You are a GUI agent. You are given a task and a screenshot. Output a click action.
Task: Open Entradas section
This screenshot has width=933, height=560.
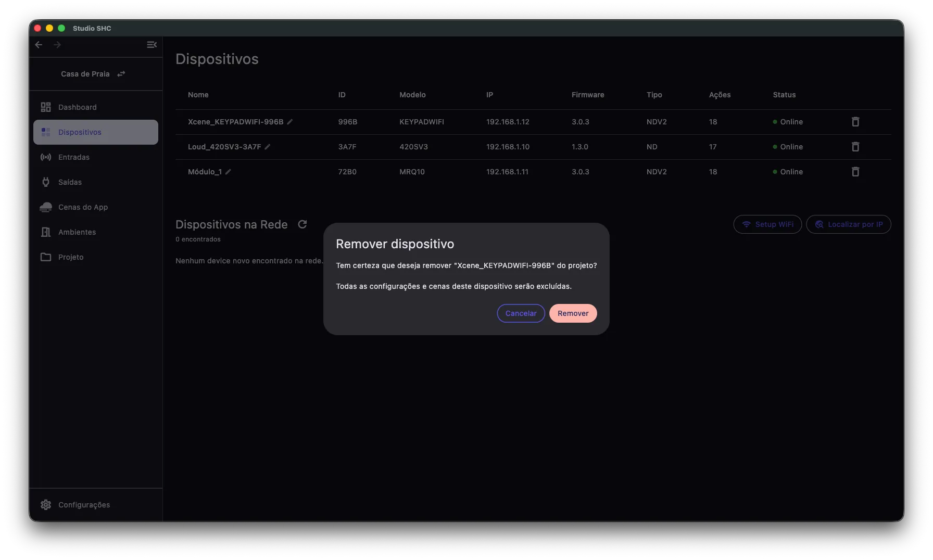point(96,157)
